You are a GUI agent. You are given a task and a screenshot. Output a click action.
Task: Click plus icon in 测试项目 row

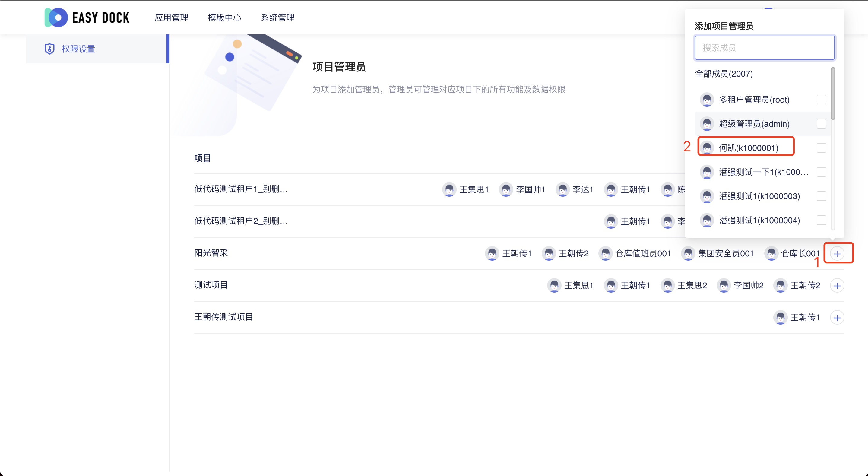[x=837, y=286]
